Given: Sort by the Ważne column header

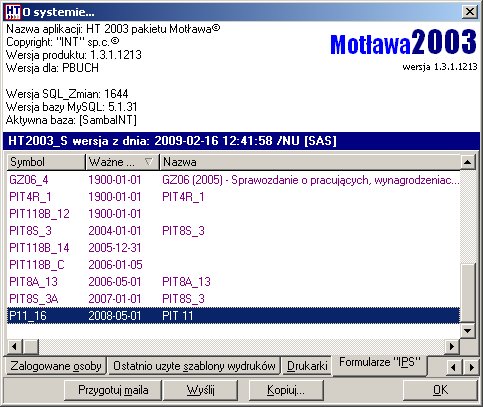Looking at the screenshot, I should point(122,162).
